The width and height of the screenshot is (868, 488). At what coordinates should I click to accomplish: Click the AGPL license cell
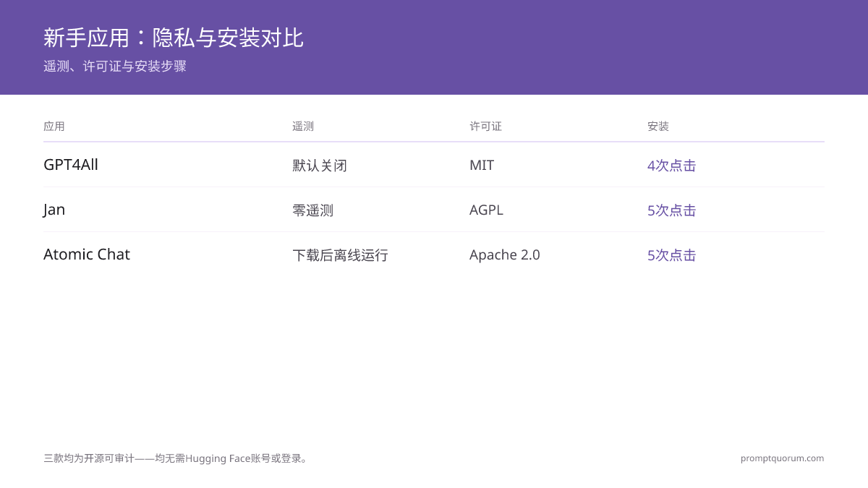click(486, 210)
